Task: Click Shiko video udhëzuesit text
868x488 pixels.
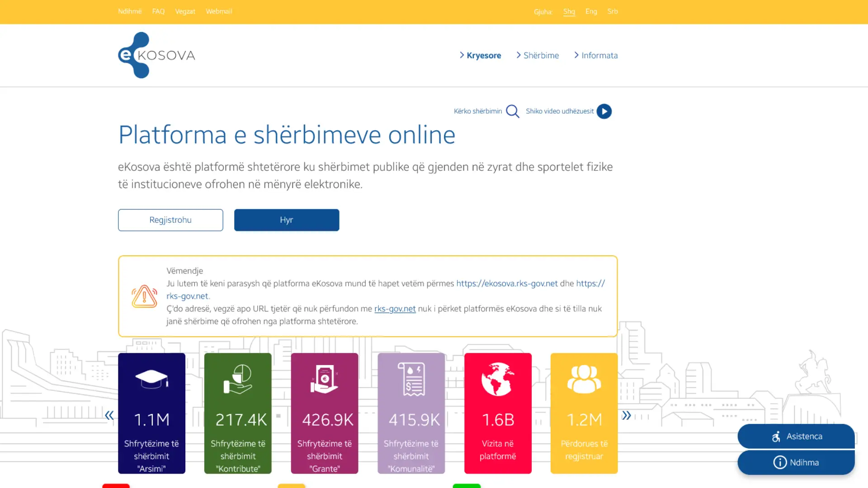Action: pyautogui.click(x=560, y=111)
